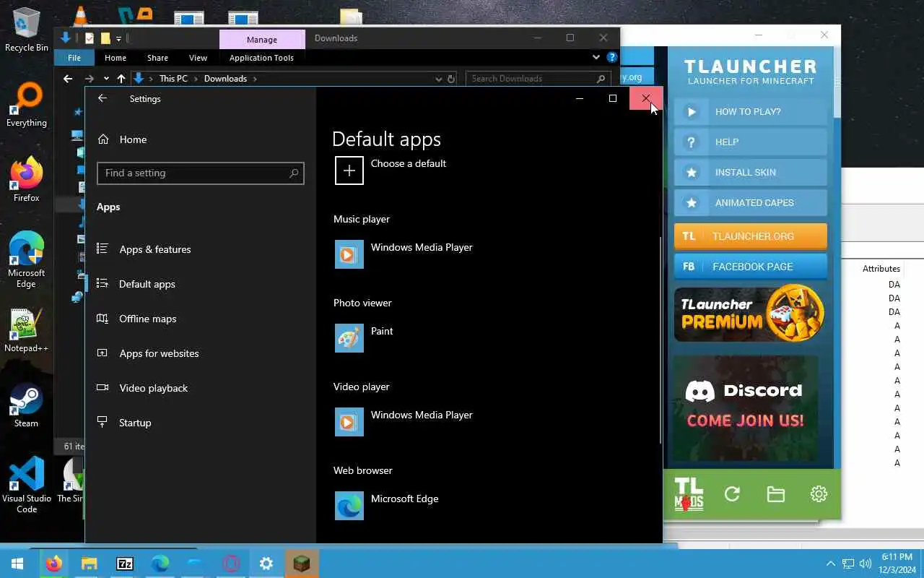
Task: Select Everything desktop shortcut
Action: point(27,105)
